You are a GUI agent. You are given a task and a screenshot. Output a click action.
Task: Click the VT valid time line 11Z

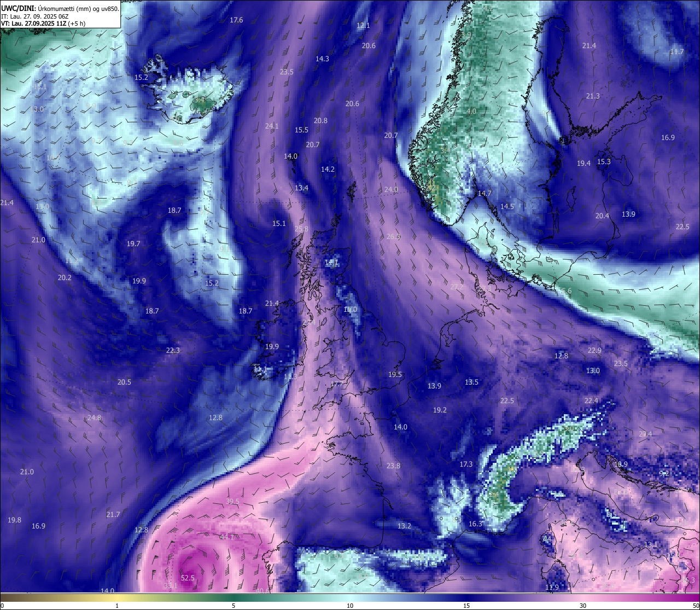(x=43, y=24)
